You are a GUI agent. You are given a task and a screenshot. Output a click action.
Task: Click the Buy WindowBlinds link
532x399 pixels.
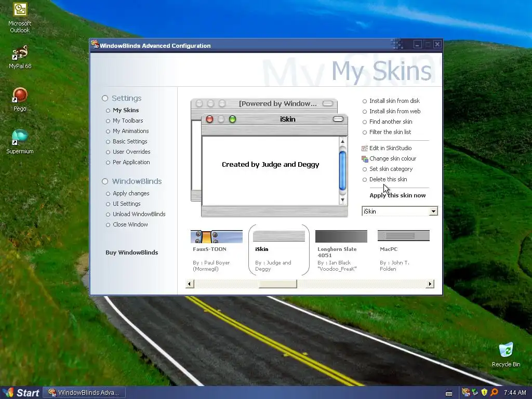pos(131,252)
